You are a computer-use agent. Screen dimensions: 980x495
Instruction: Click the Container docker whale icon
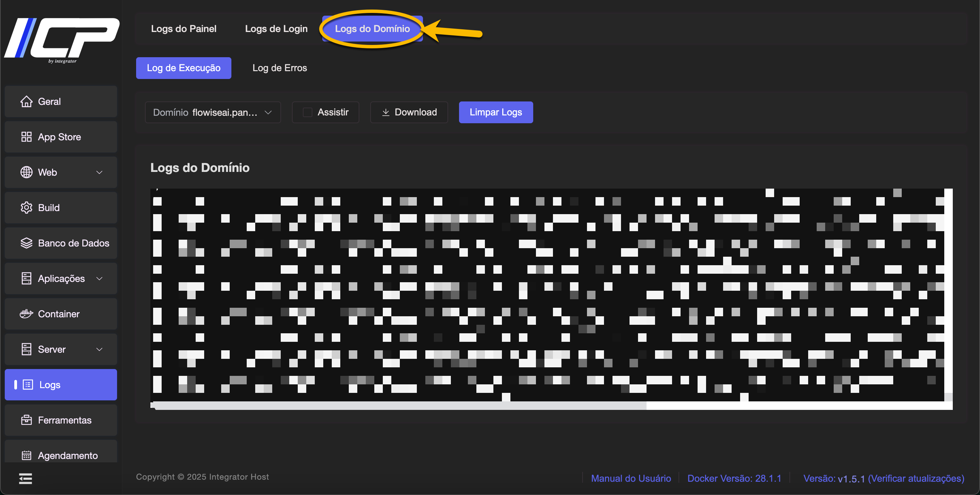(x=26, y=314)
